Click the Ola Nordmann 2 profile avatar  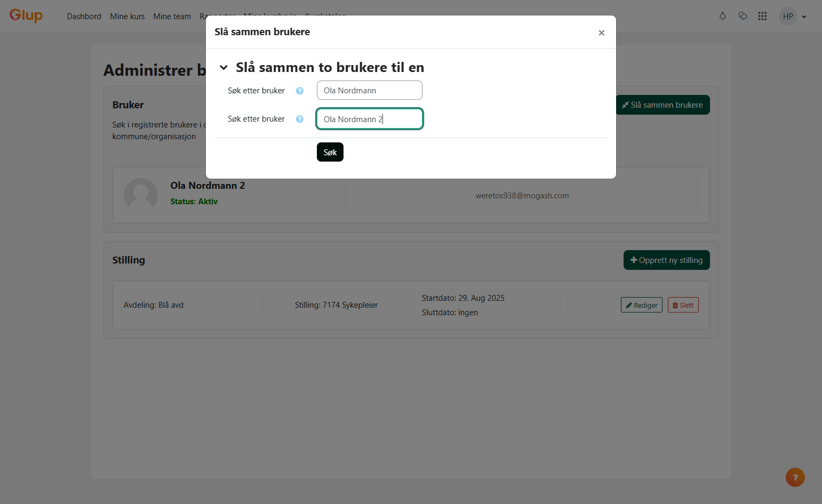point(141,195)
